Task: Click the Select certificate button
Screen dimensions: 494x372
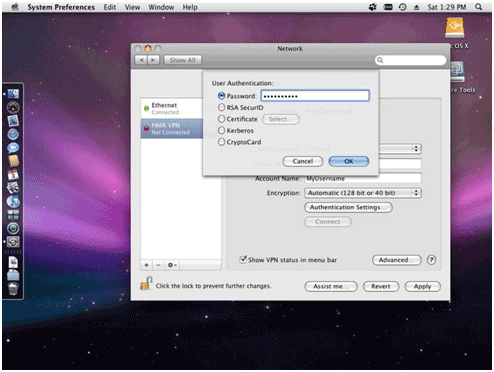Action: click(x=281, y=119)
